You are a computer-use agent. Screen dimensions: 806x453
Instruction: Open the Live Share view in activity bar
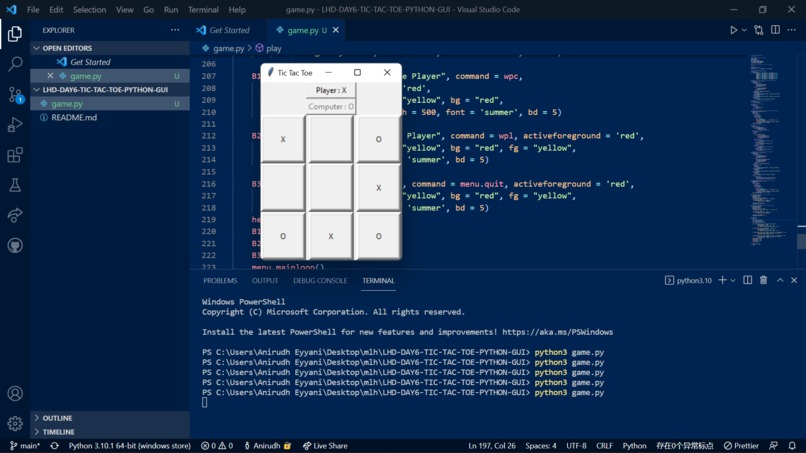point(15,215)
